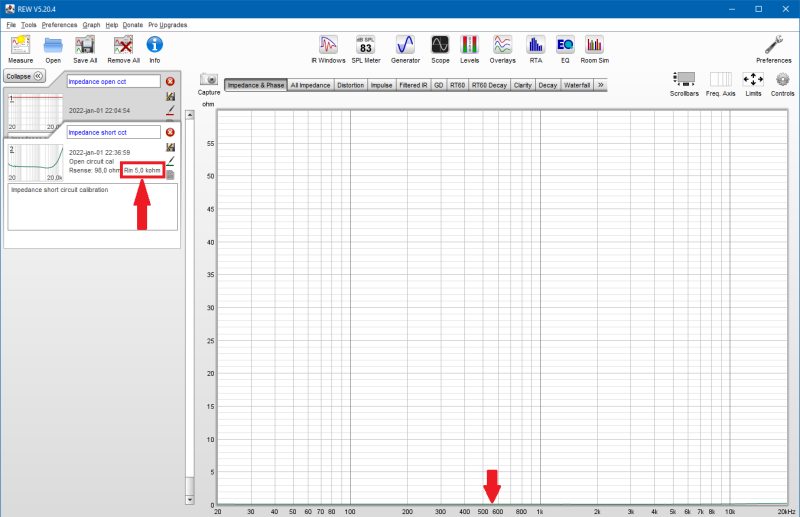Screen dimensions: 800x517
Task: Click the Open circuit cal text
Action: [x=91, y=161]
